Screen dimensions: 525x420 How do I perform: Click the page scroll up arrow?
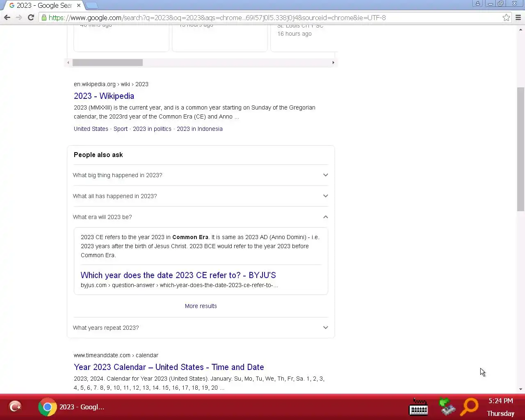tap(520, 30)
